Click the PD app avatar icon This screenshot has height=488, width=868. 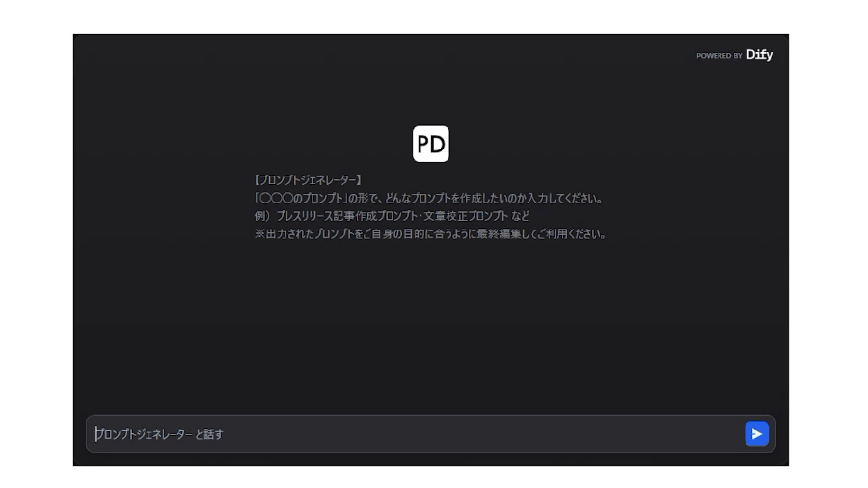click(x=431, y=144)
